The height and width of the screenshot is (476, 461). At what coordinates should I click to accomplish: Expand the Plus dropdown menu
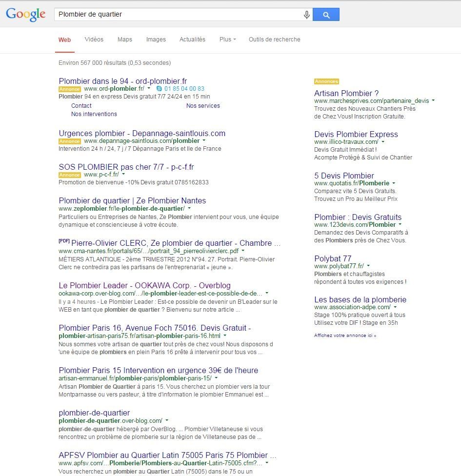[x=227, y=40]
